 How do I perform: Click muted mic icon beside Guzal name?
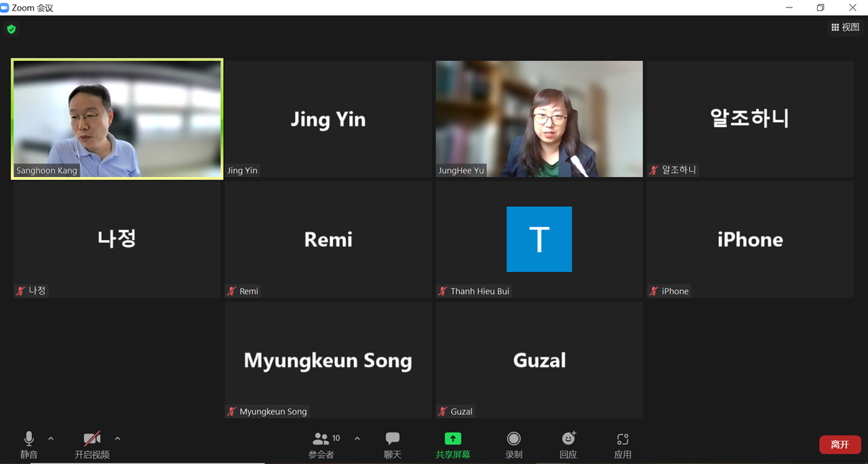click(x=443, y=412)
